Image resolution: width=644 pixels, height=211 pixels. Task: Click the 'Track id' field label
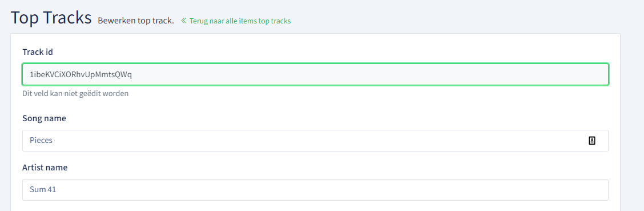(x=38, y=52)
